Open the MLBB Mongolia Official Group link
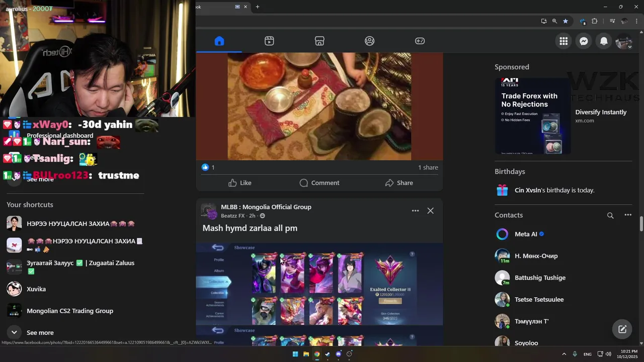This screenshot has width=644, height=362. click(x=266, y=207)
